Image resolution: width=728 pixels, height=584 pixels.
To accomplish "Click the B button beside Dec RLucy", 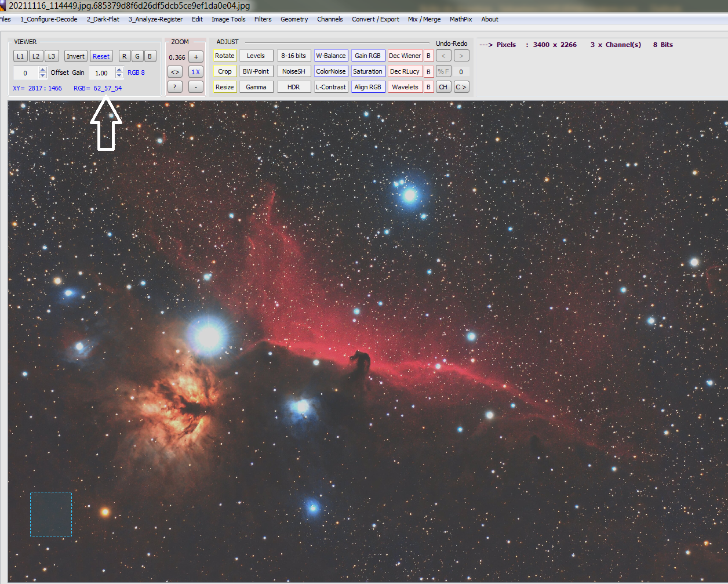I will [429, 71].
